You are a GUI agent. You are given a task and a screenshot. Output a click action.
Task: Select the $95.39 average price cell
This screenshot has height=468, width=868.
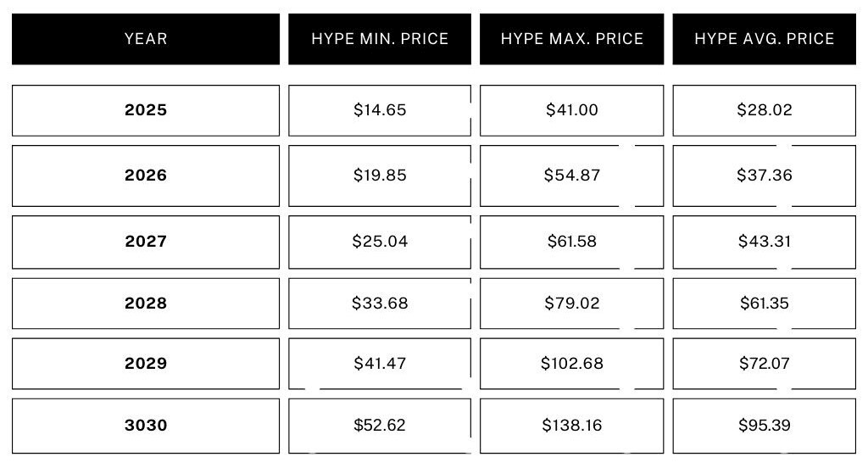click(765, 426)
